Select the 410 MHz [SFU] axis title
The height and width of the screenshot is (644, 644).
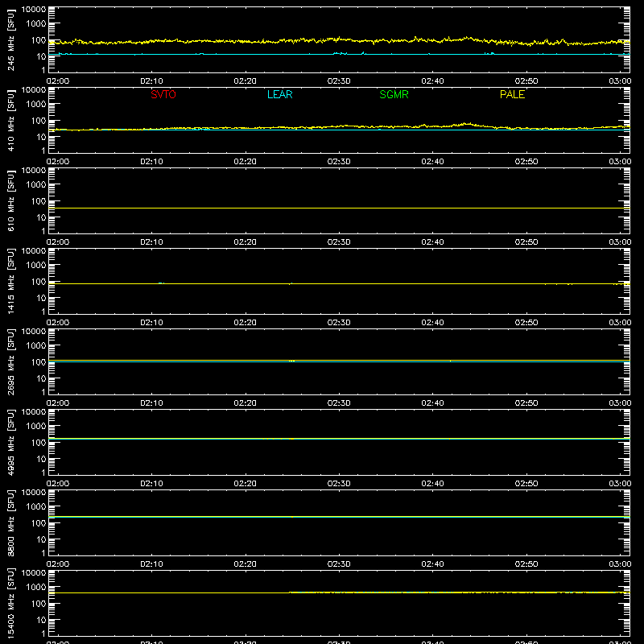(10, 120)
